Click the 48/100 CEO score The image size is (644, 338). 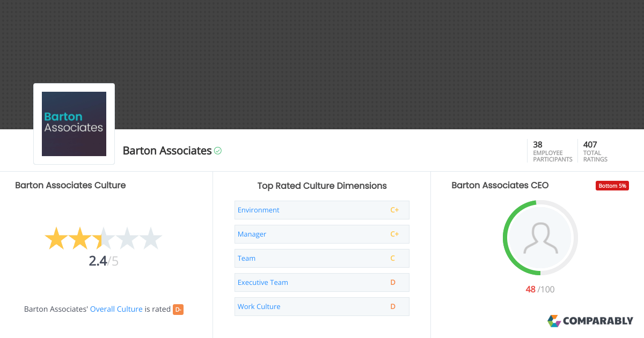pos(540,289)
